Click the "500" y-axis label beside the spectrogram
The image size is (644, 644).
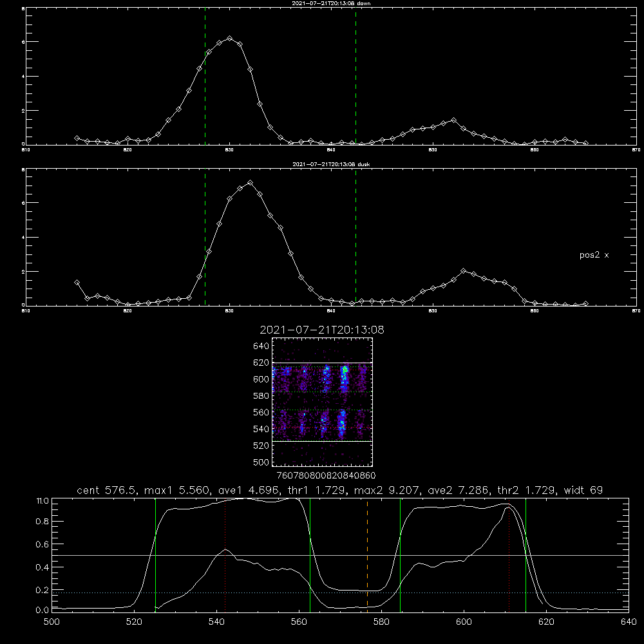tap(261, 462)
